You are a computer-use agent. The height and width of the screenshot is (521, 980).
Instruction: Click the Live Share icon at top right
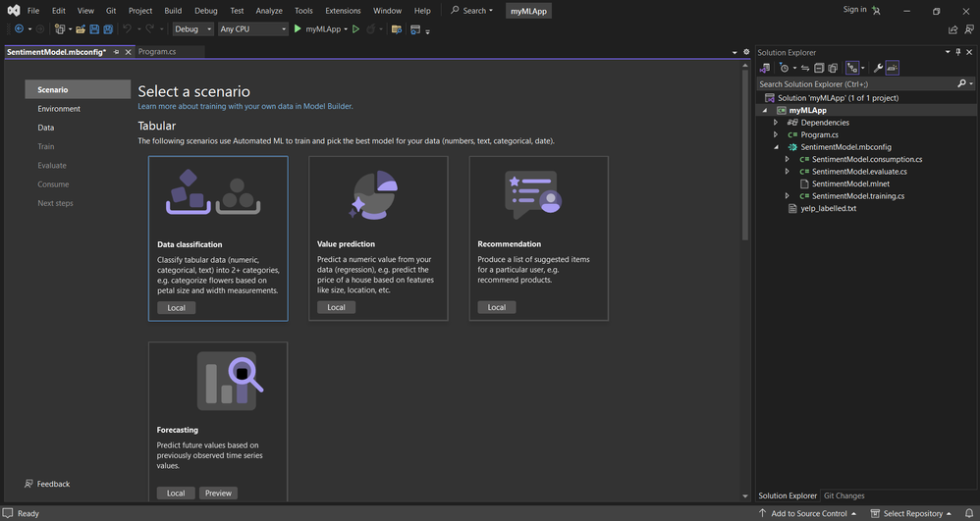953,29
